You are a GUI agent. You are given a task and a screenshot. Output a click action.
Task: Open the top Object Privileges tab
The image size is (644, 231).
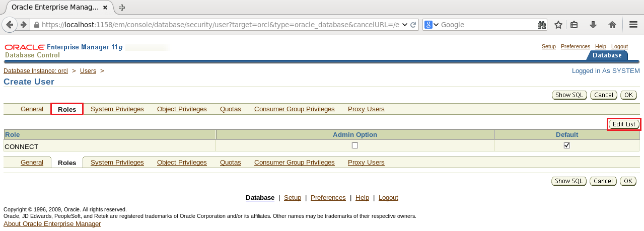click(x=182, y=109)
